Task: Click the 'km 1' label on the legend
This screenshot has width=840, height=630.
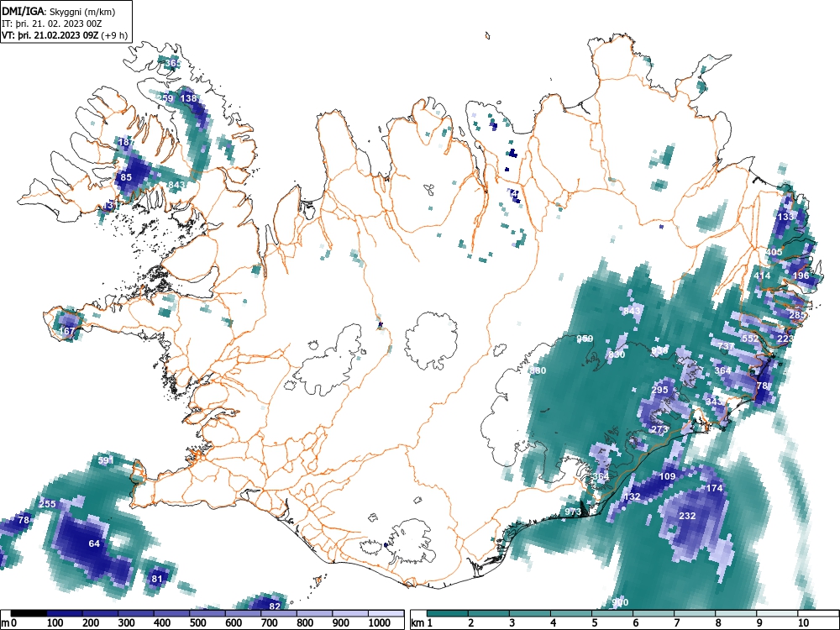Action: [423, 622]
